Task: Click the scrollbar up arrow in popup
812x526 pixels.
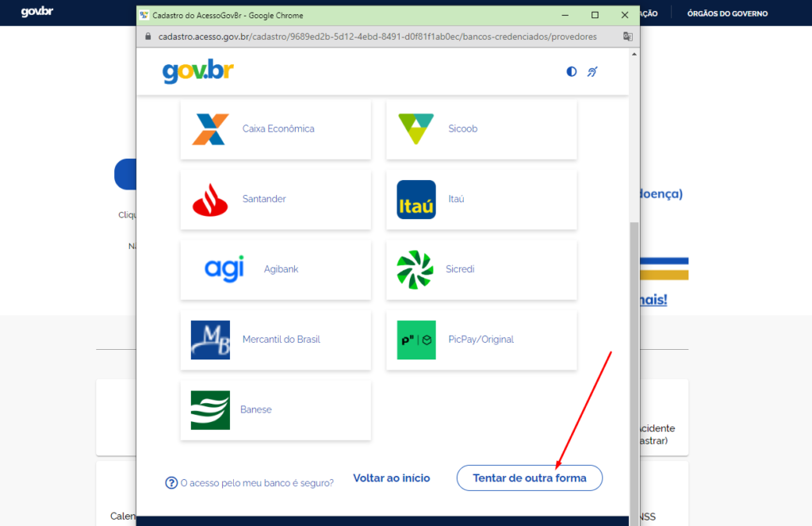Action: (634, 54)
